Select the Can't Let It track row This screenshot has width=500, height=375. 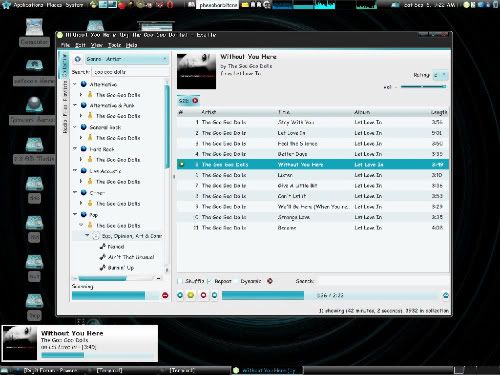point(313,196)
